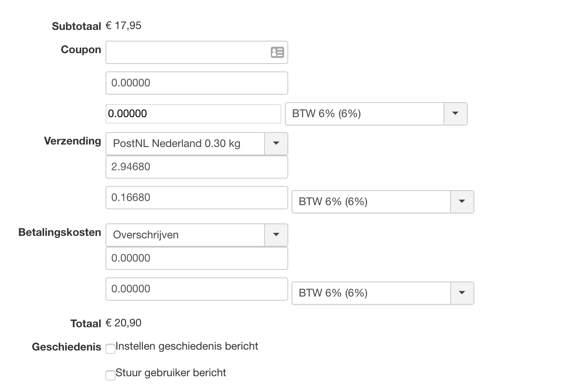Select the shipping tax field 0.16680
The height and width of the screenshot is (392, 564).
tap(196, 198)
